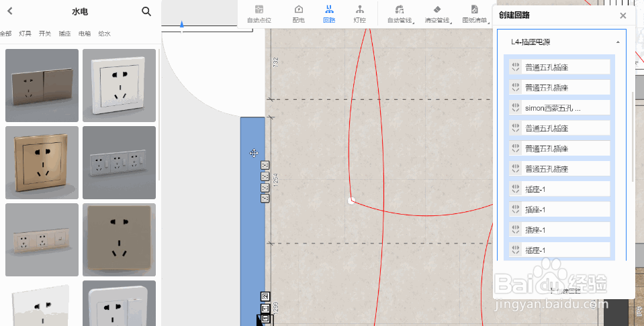
Task: Select the topmost socket symbol on blue wall
Action: tap(265, 165)
